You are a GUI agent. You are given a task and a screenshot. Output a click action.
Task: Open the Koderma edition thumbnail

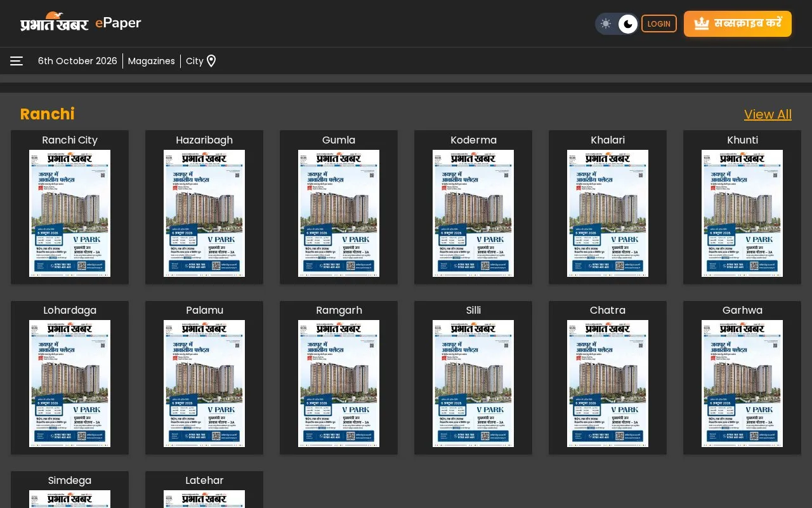473,213
